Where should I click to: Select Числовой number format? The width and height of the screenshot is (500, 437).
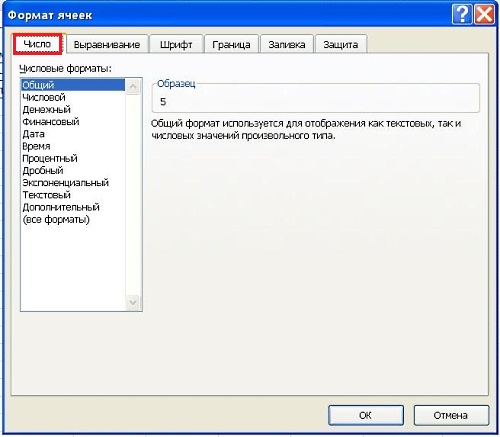(44, 97)
